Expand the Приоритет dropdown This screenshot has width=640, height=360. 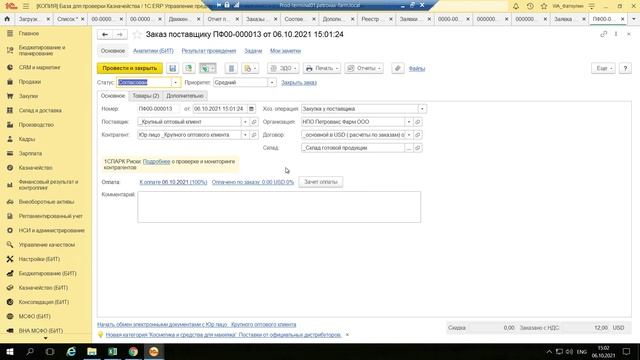coord(272,82)
